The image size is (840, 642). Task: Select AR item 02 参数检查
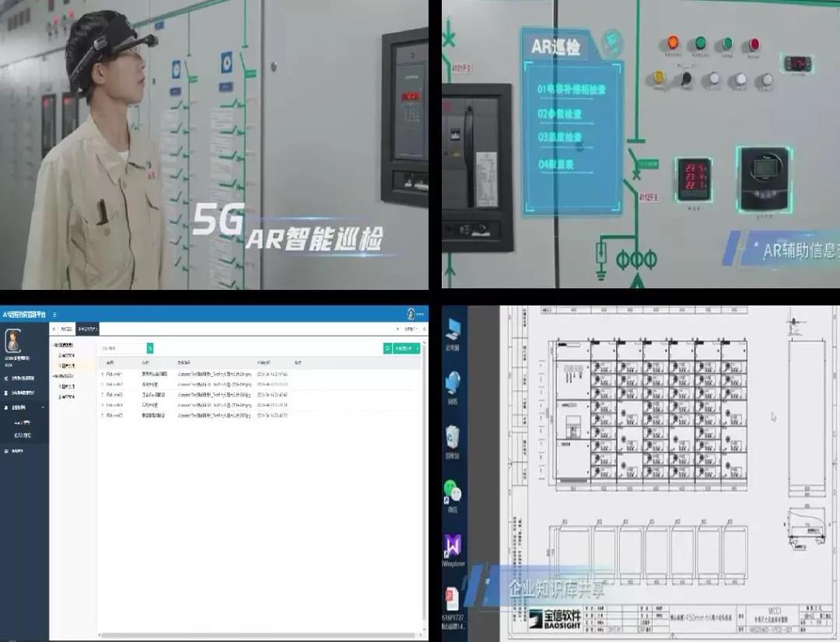(x=560, y=113)
